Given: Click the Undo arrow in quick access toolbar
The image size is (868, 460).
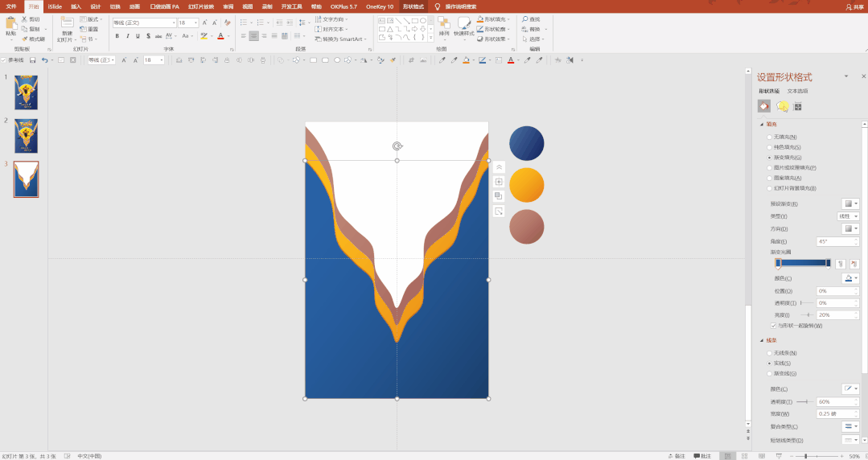Looking at the screenshot, I should click(44, 60).
